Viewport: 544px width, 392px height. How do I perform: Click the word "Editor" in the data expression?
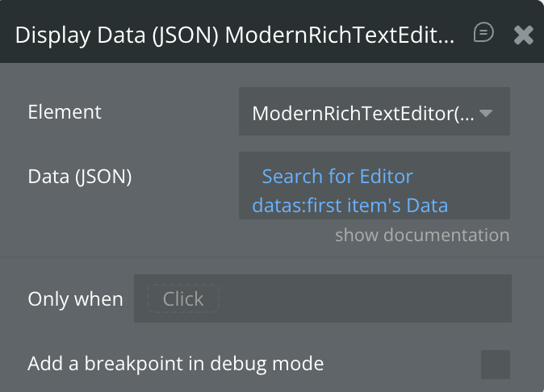click(x=387, y=177)
